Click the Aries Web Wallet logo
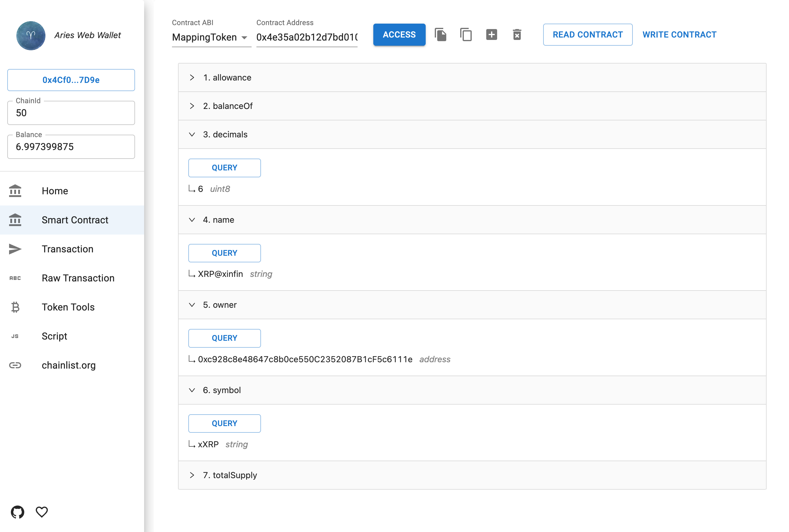 31,35
